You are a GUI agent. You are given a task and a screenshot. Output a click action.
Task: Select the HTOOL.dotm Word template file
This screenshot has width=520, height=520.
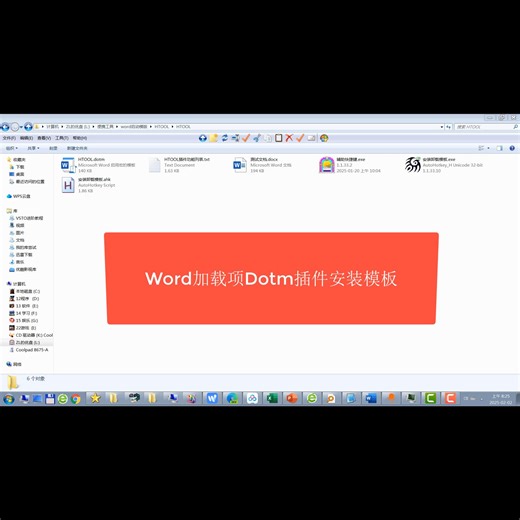tap(98, 165)
